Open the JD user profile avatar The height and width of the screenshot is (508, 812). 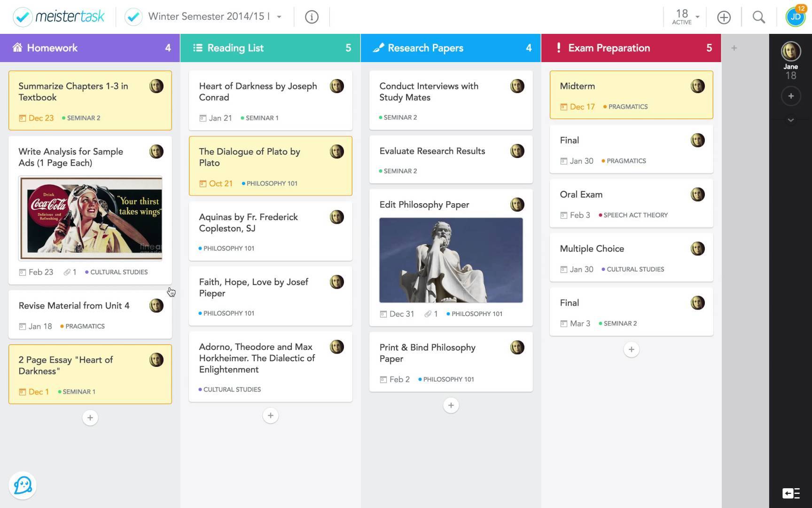click(796, 17)
